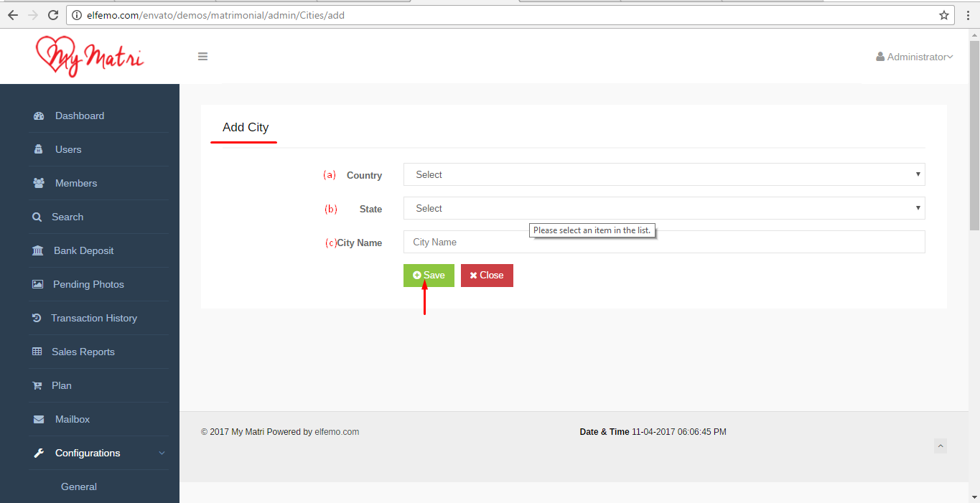Toggle the sidebar with hamburger icon

click(203, 57)
